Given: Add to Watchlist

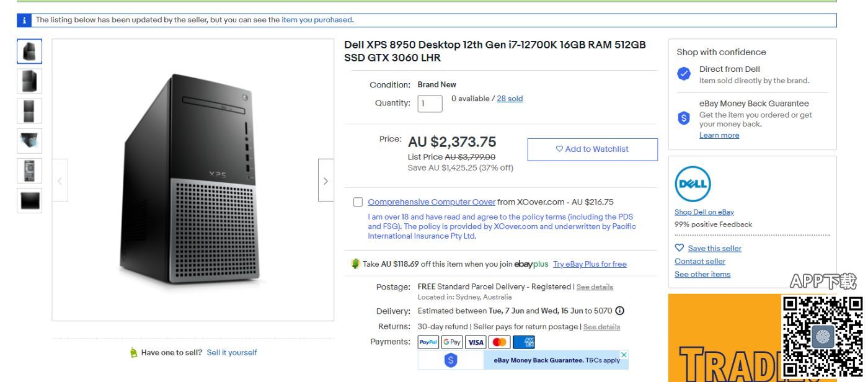Looking at the screenshot, I should [x=592, y=149].
